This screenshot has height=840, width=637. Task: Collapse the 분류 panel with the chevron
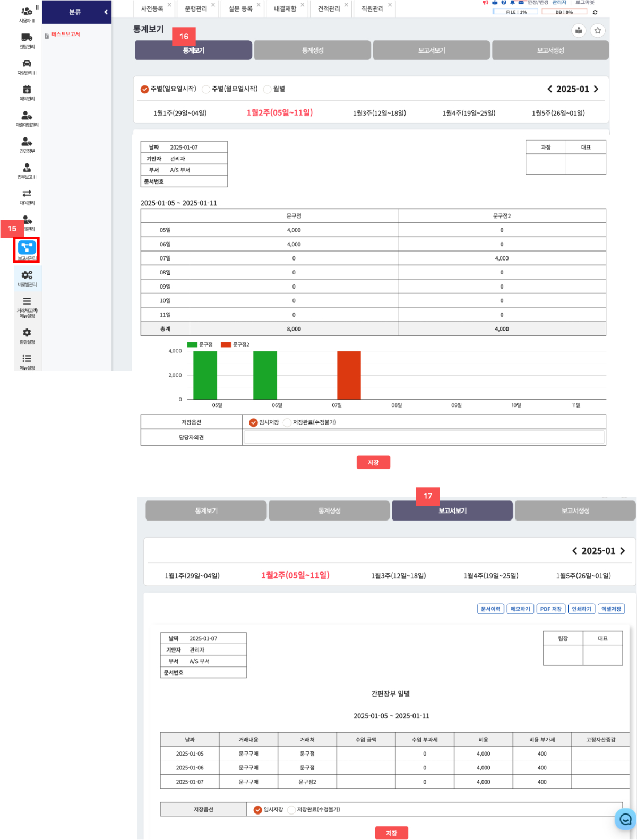tap(106, 12)
